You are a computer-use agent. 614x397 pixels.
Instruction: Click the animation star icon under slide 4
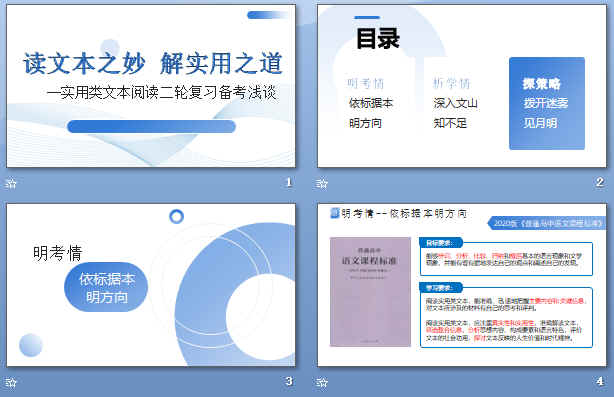coord(322,382)
